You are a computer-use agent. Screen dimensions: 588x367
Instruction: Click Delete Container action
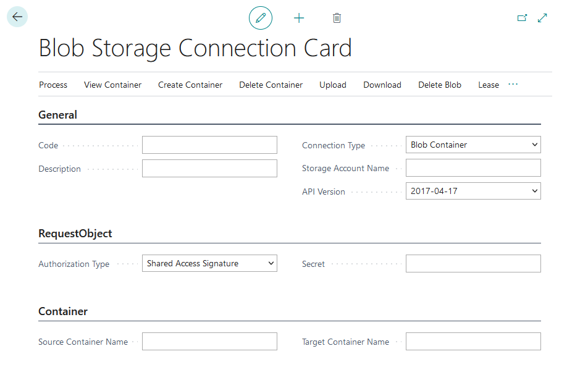click(x=271, y=85)
